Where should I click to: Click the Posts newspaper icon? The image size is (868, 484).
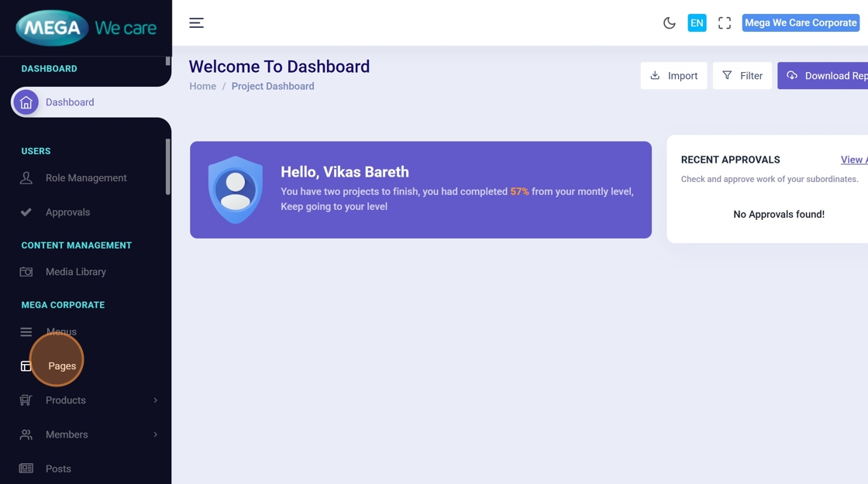(x=26, y=469)
